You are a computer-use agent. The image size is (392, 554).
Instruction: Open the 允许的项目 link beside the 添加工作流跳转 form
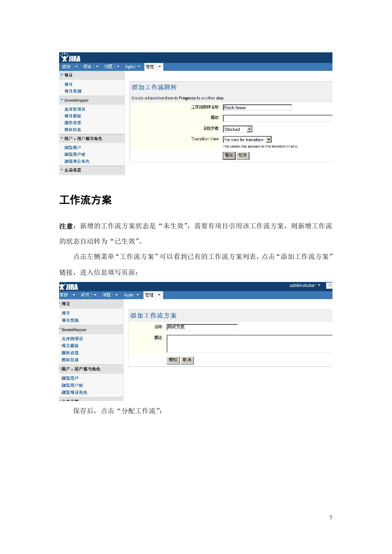click(x=75, y=109)
